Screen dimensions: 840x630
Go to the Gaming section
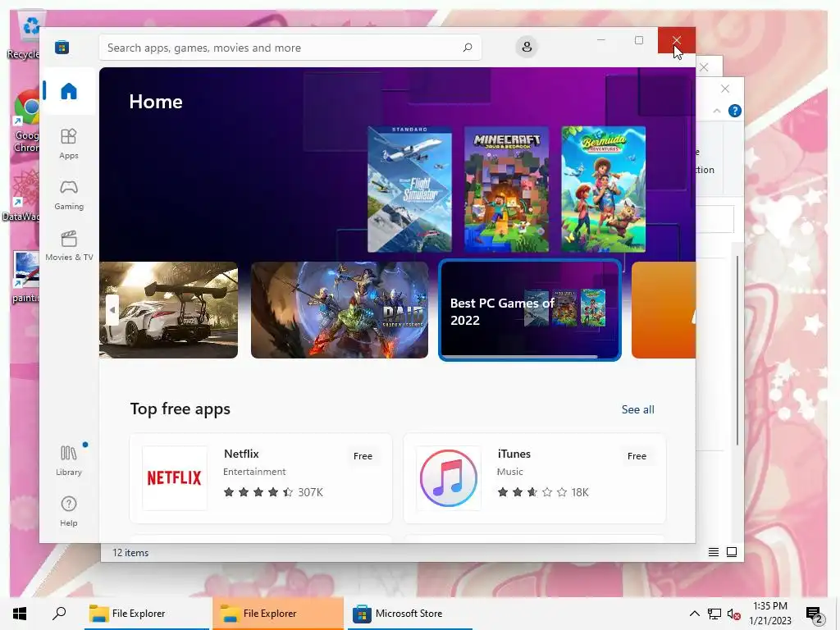tap(69, 194)
